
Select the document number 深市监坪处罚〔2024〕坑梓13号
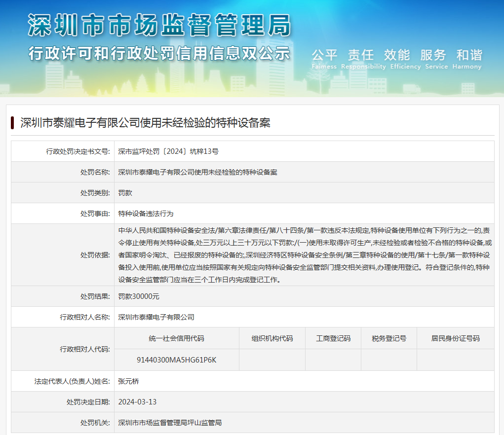[168, 151]
